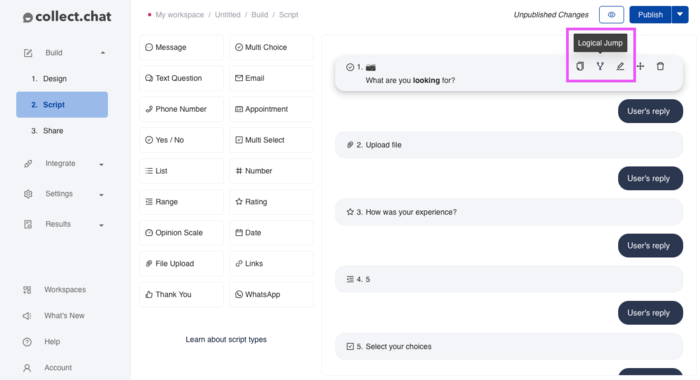Add a Date block

(x=271, y=233)
